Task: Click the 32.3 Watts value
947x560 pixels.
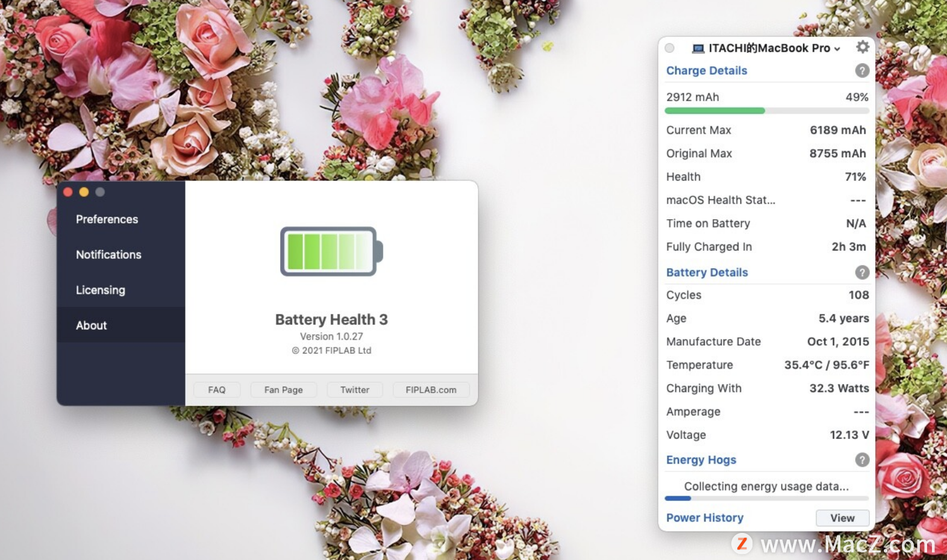Action: pos(839,388)
